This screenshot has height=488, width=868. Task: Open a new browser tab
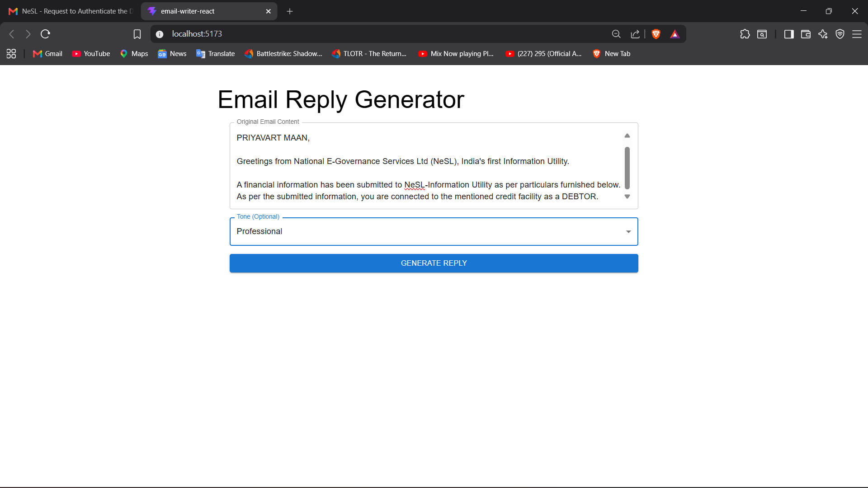point(290,11)
